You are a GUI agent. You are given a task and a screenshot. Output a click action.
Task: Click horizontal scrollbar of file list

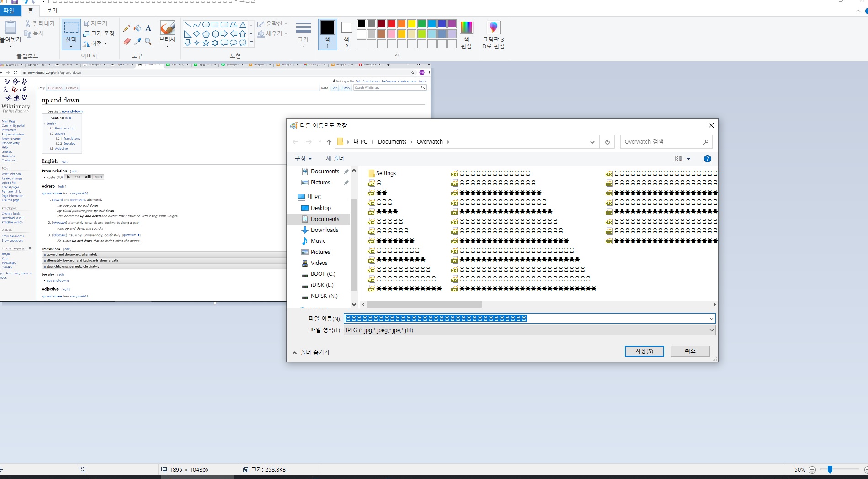pos(424,305)
